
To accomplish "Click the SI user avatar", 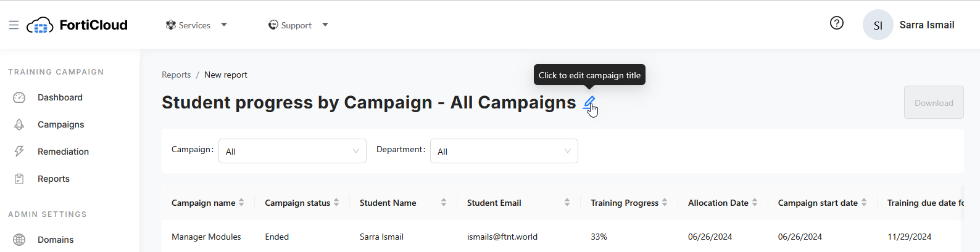I will (878, 25).
